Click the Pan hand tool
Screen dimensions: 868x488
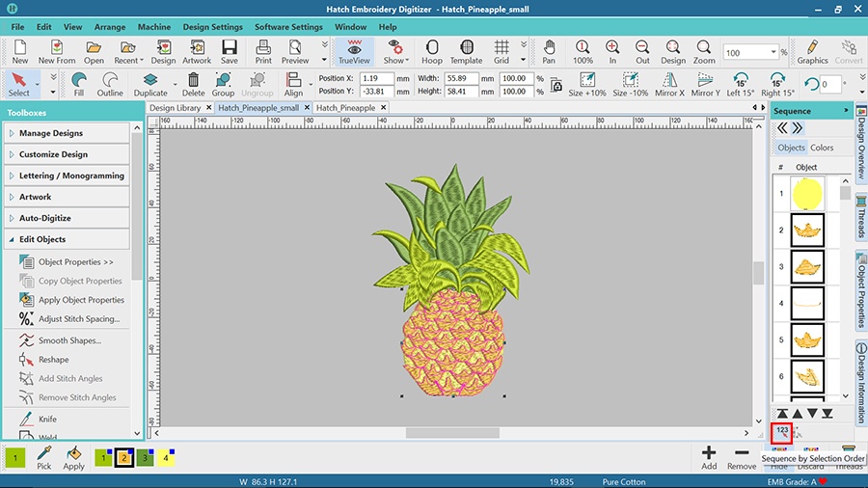(549, 51)
